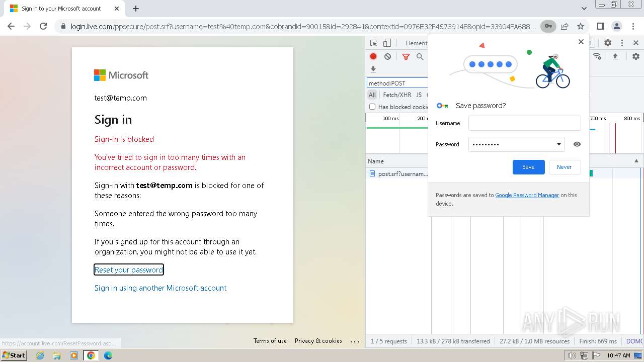Click the DevTools inspect element picker icon
Screen dimensions: 644x362
(373, 43)
